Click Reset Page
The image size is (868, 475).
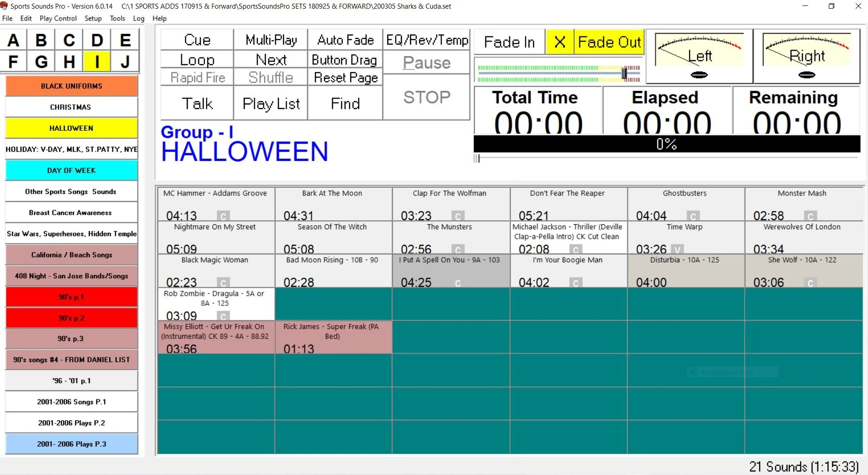(345, 77)
